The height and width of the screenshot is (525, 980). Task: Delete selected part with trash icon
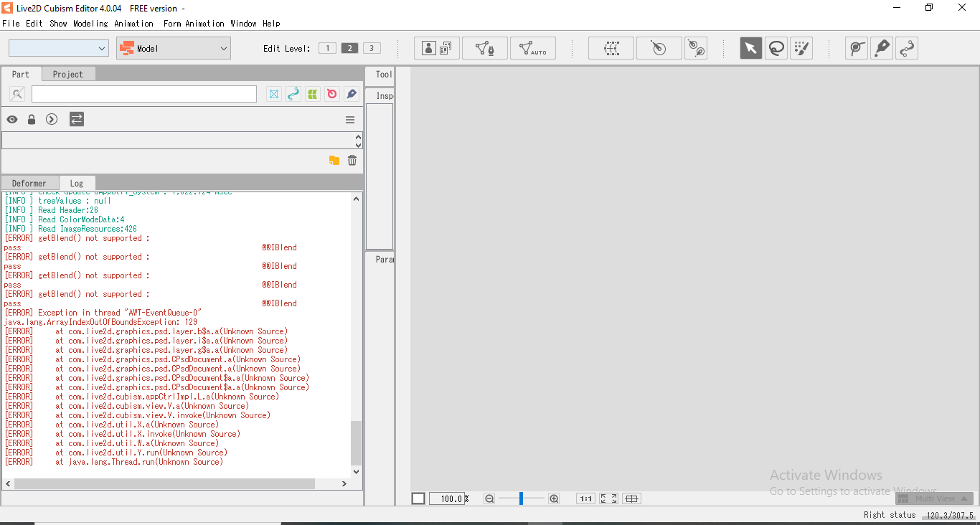(352, 161)
